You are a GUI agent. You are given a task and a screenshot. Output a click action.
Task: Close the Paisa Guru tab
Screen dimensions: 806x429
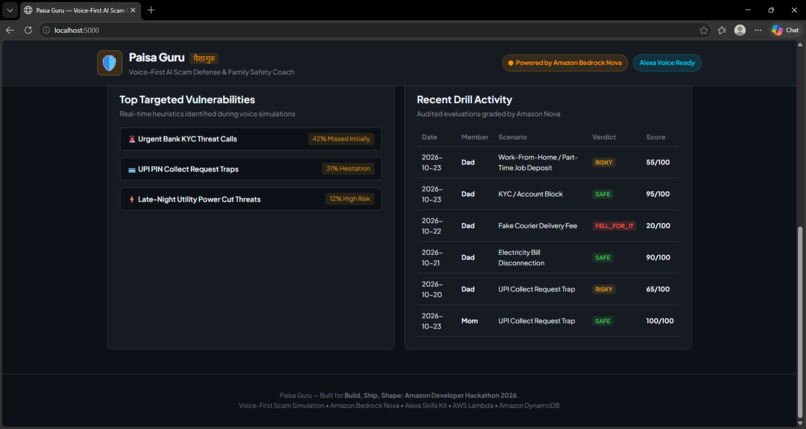coord(133,10)
